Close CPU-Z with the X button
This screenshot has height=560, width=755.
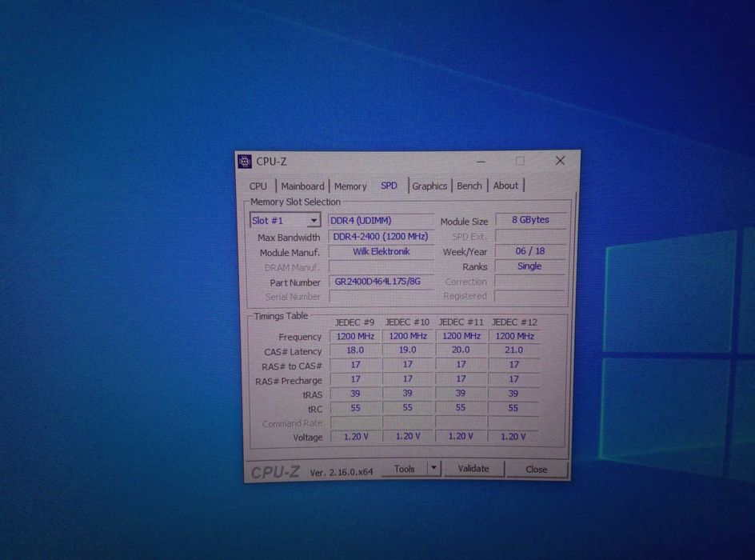click(x=560, y=161)
